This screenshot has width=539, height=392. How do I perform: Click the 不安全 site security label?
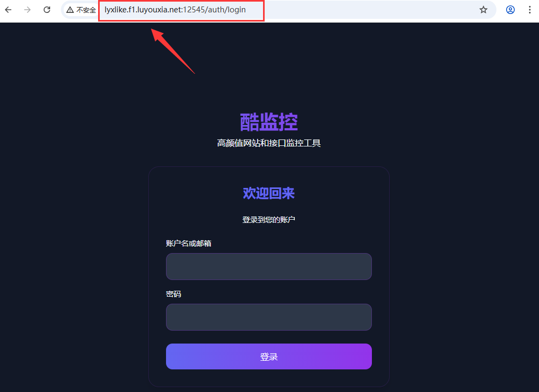coord(86,10)
